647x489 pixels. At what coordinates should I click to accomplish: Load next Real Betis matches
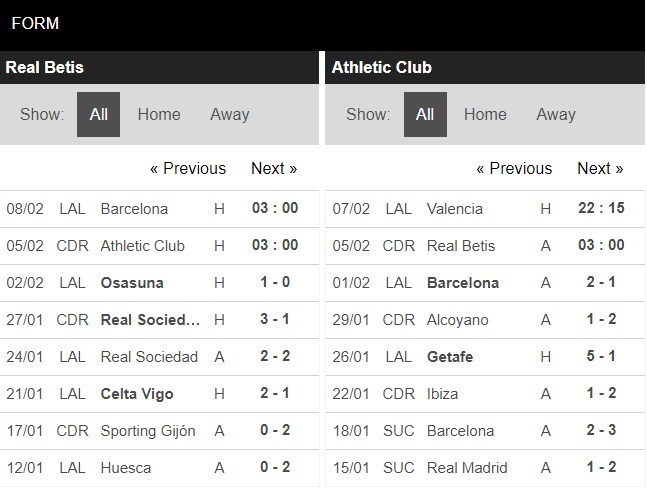(x=274, y=168)
